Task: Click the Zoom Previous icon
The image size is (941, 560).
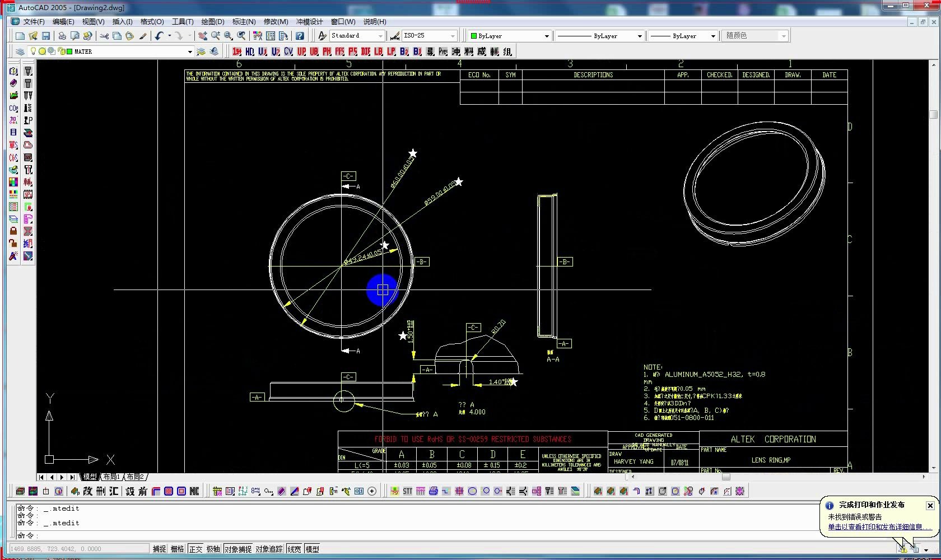Action: point(241,36)
